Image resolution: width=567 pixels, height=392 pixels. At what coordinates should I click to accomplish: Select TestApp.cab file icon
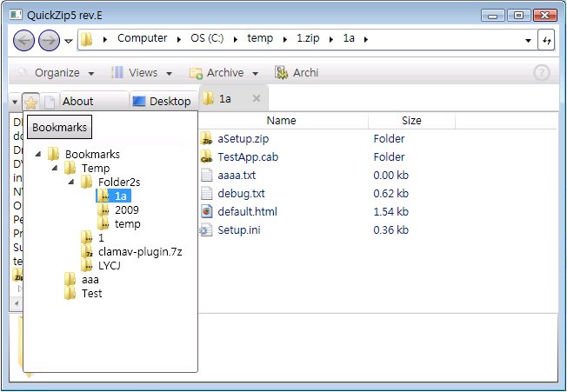click(x=206, y=157)
